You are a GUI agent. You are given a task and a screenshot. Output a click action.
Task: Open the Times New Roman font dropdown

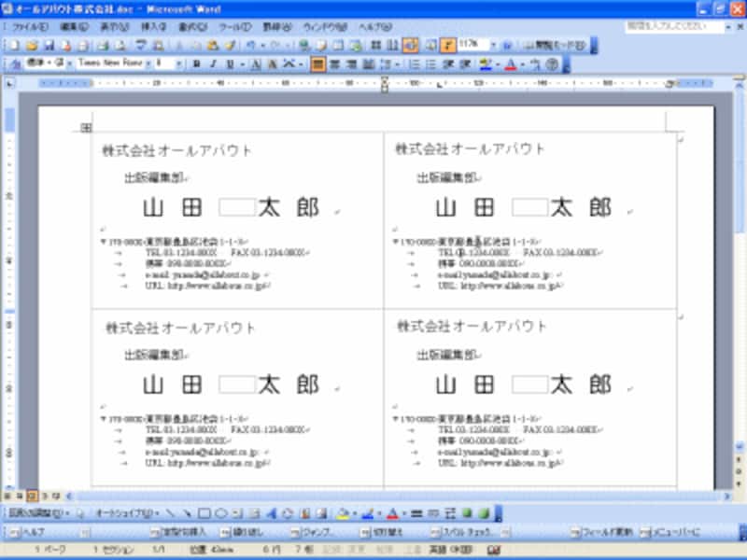[148, 63]
